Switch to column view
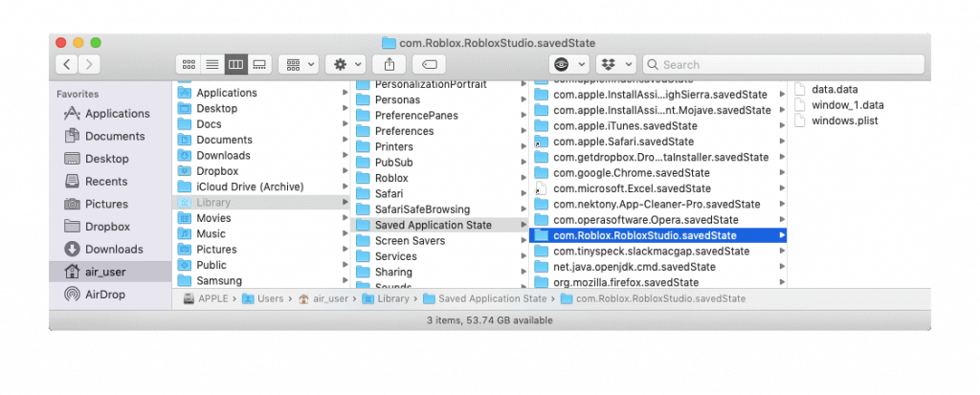980x395 pixels. [x=236, y=64]
